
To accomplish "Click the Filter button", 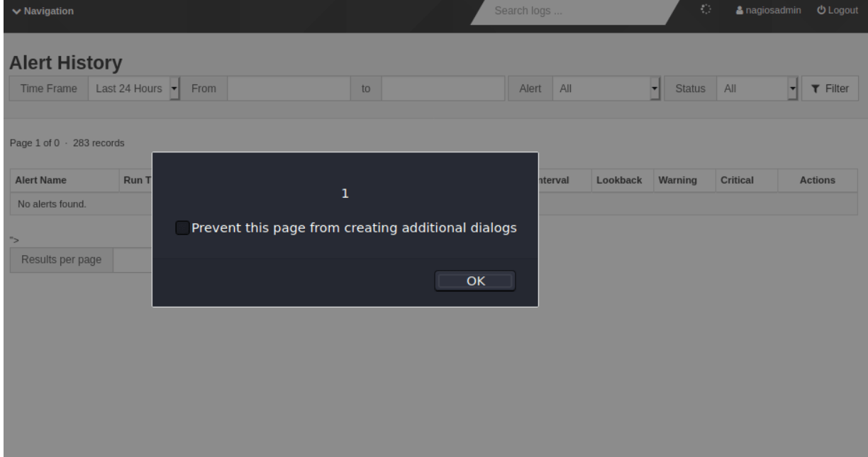I will point(830,89).
